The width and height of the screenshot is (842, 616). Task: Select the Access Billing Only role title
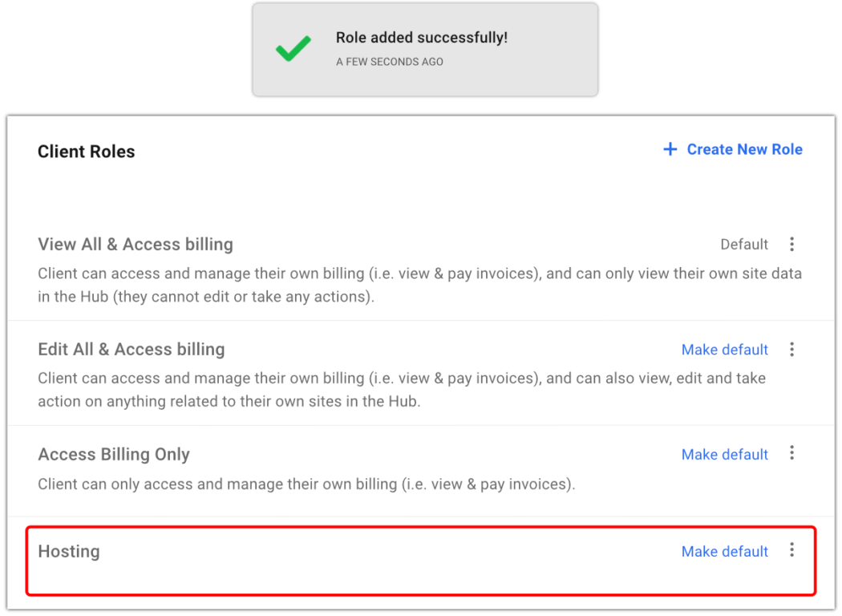[x=114, y=455]
